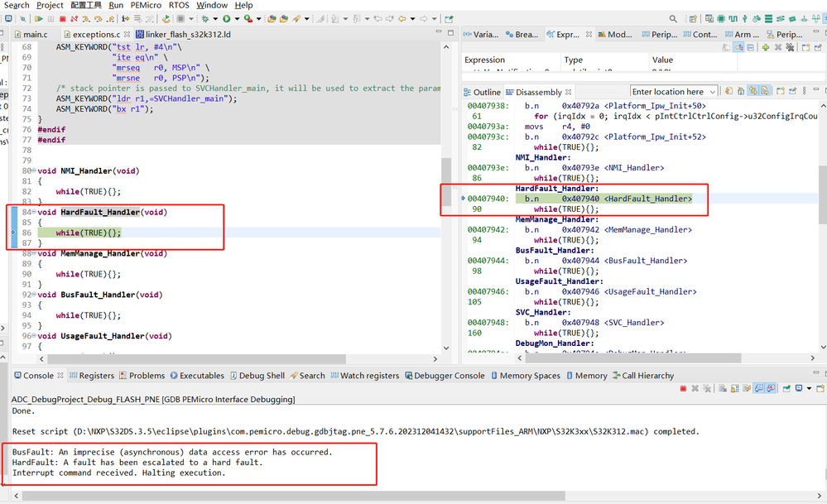Open the debug configurations dropdown arrow
The height and width of the screenshot is (504, 827).
(x=215, y=17)
